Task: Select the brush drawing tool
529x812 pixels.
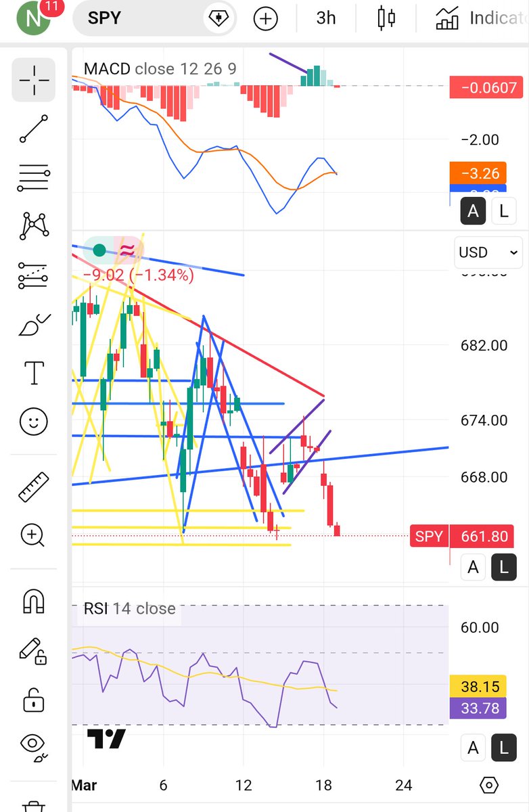Action: click(x=34, y=325)
